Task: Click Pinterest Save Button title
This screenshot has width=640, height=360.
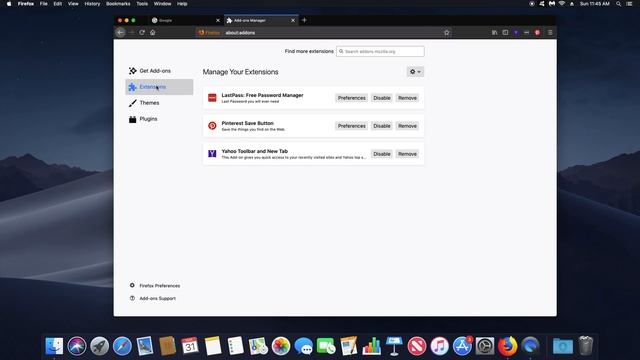Action: pyautogui.click(x=247, y=123)
